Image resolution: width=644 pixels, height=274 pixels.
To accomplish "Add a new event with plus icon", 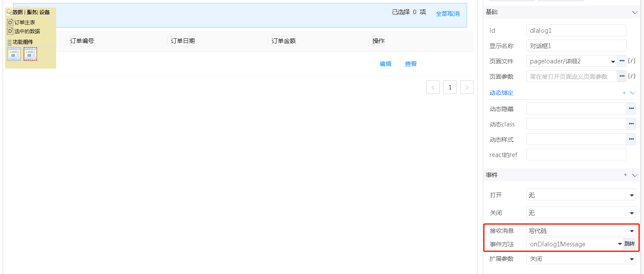I will [x=625, y=175].
